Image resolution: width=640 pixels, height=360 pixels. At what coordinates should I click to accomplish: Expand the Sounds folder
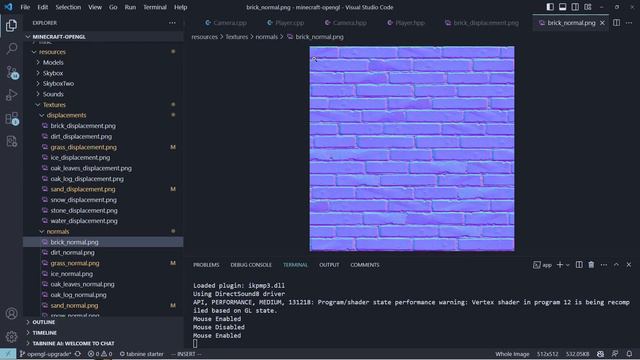click(x=103, y=94)
